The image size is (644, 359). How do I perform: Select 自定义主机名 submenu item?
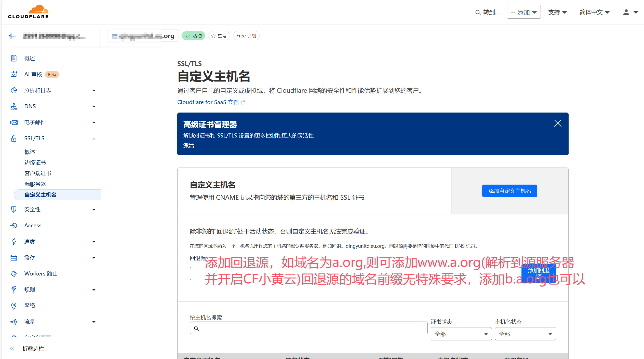57,195
